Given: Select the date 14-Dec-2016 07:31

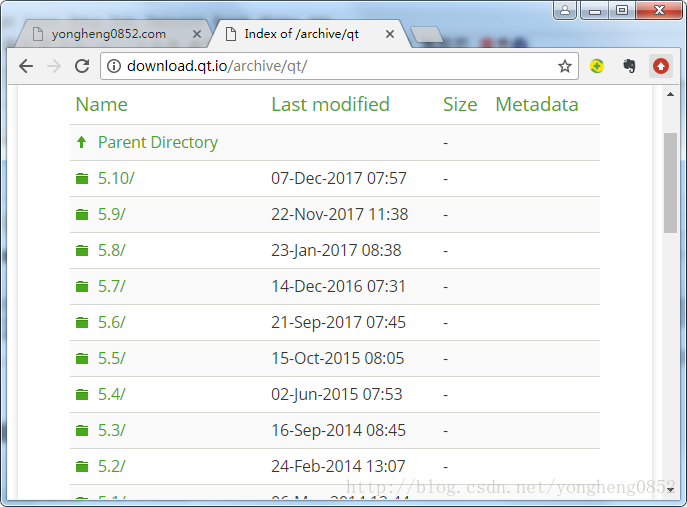Looking at the screenshot, I should click(x=338, y=286).
